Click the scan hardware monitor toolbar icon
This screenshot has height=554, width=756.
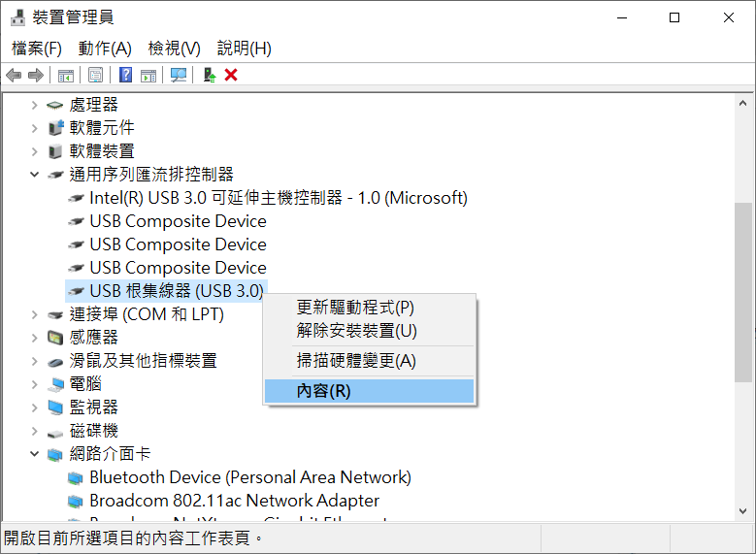[179, 76]
